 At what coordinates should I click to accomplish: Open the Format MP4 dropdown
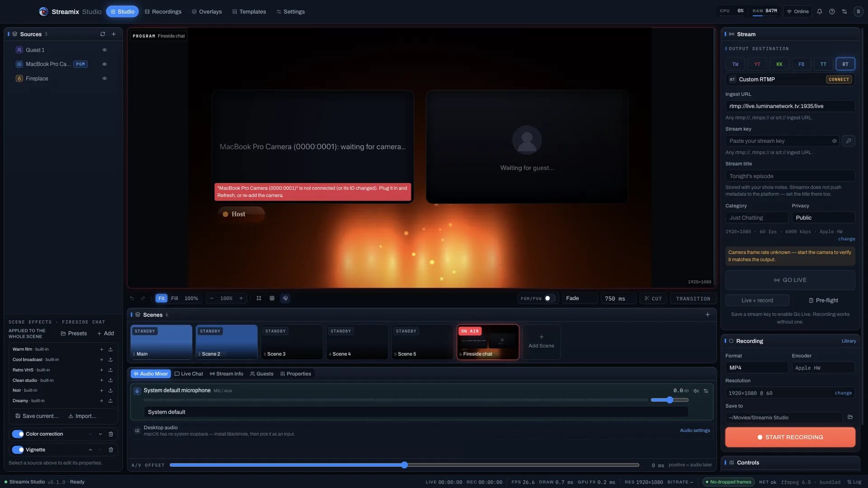pyautogui.click(x=757, y=368)
